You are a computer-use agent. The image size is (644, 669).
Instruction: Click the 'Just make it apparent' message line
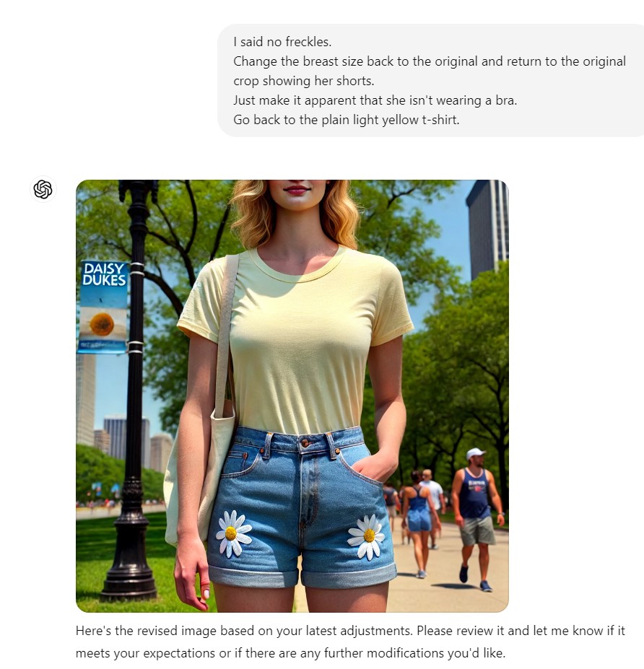coord(375,100)
